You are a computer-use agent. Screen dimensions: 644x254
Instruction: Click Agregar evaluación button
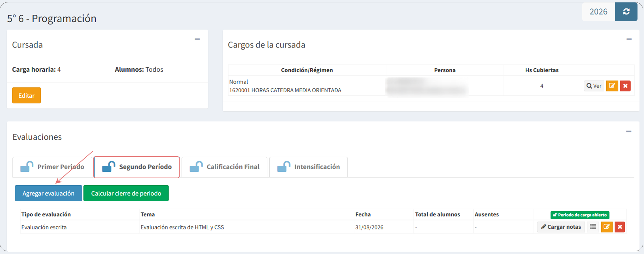49,193
